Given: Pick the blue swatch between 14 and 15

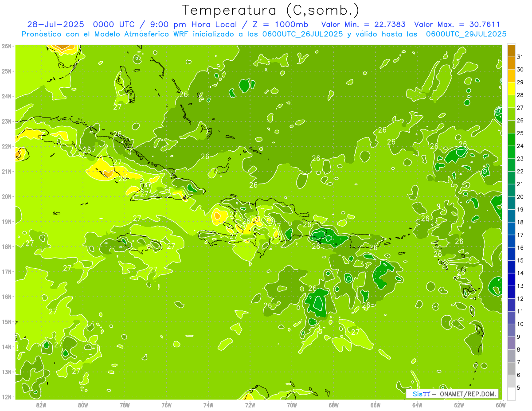Looking at the screenshot, I should (511, 266).
